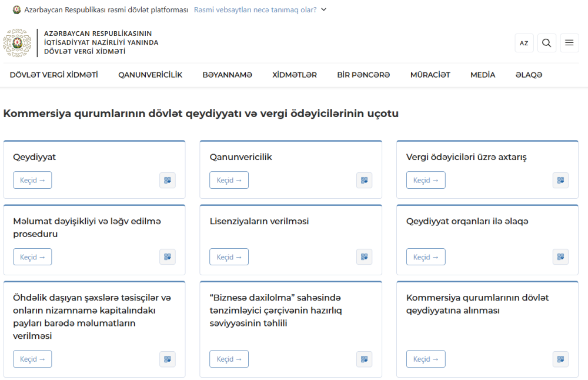The height and width of the screenshot is (380, 588).
Task: Click Keçid on Lisenziyaların verilməsi card
Action: click(229, 257)
